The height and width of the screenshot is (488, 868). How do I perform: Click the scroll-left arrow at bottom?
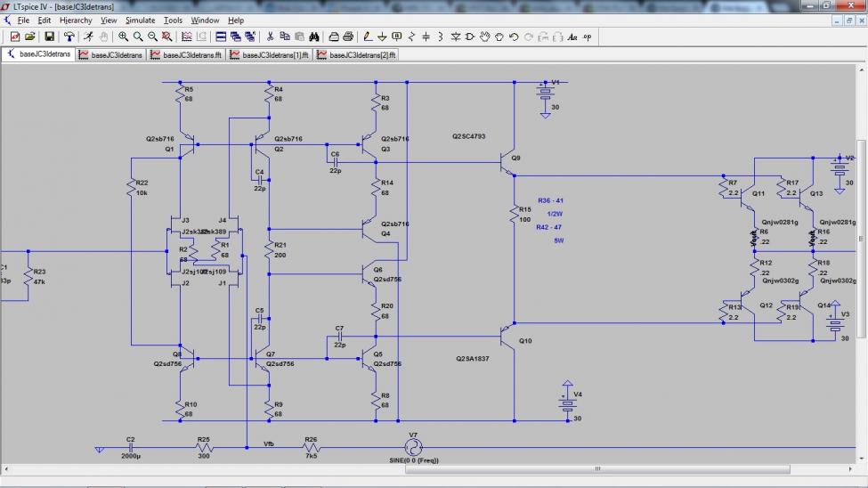click(x=6, y=469)
